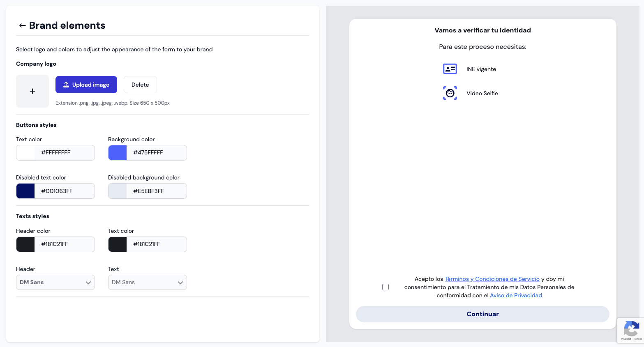The image size is (644, 347).
Task: Open Términos y Condiciones de Servicio link
Action: (492, 279)
